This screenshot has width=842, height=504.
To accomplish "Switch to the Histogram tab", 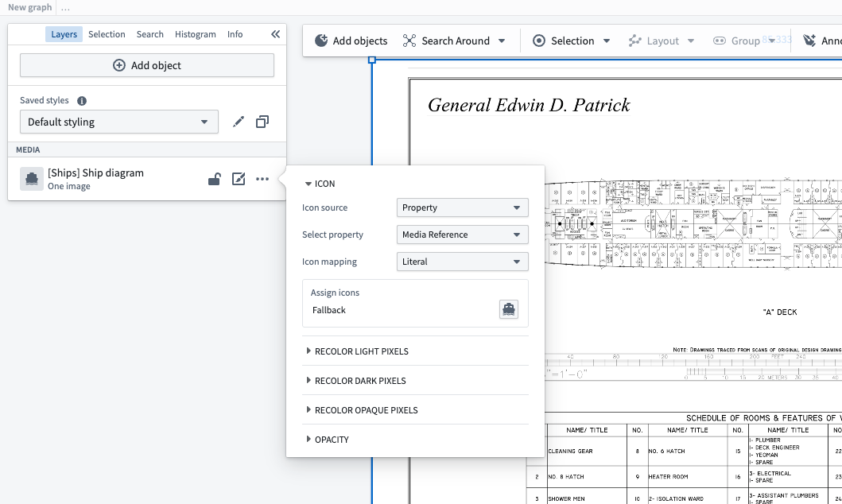I will [x=196, y=34].
